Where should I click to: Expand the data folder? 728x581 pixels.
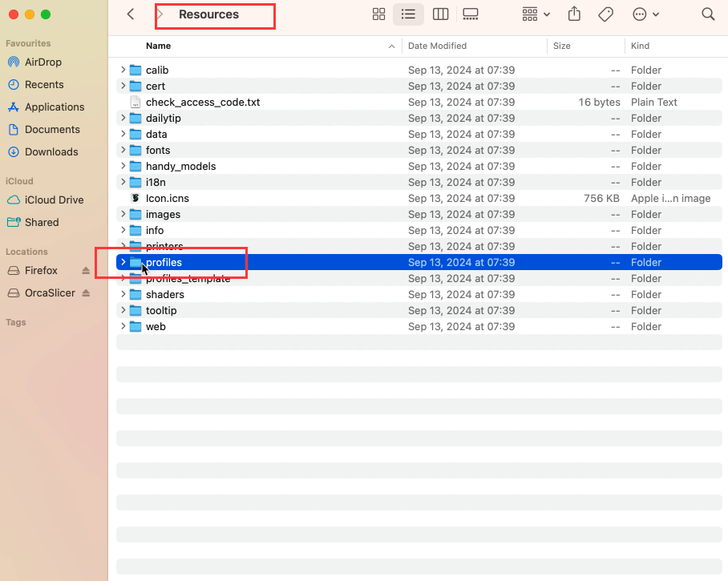tap(123, 134)
